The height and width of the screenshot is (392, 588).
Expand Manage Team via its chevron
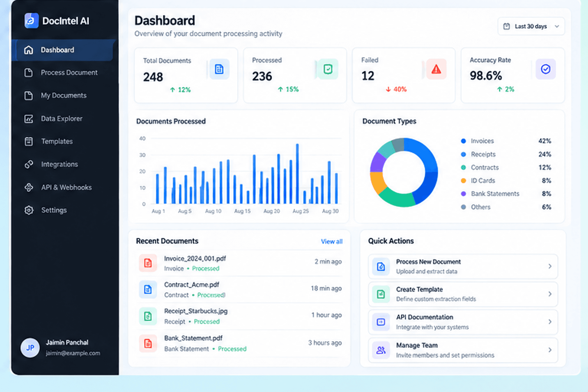pos(550,350)
